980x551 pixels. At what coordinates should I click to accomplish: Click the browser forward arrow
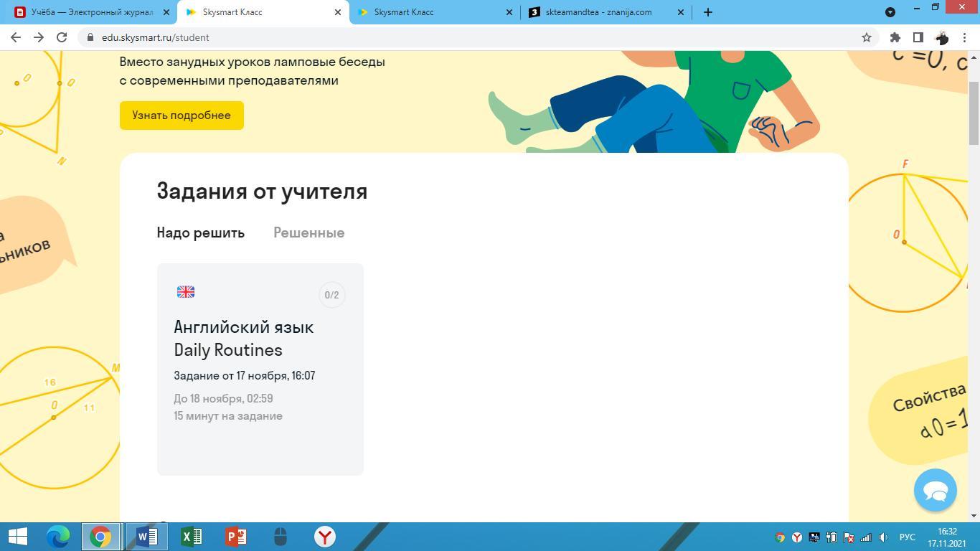39,37
